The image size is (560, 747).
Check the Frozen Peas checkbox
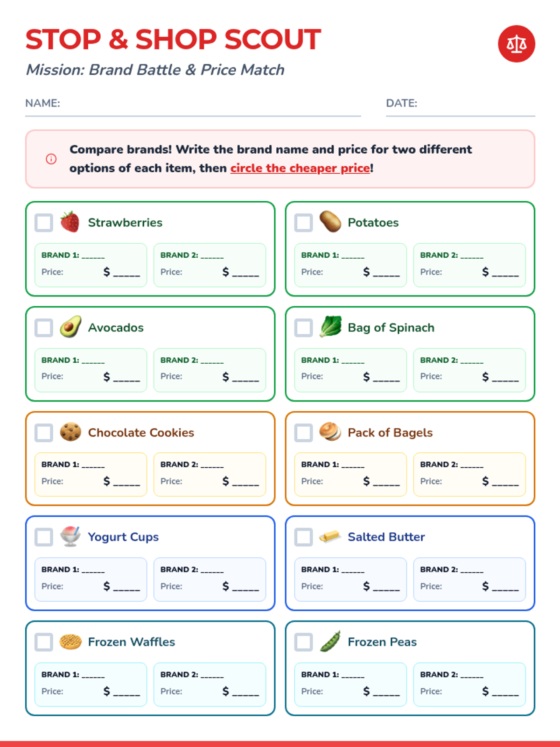(x=303, y=642)
